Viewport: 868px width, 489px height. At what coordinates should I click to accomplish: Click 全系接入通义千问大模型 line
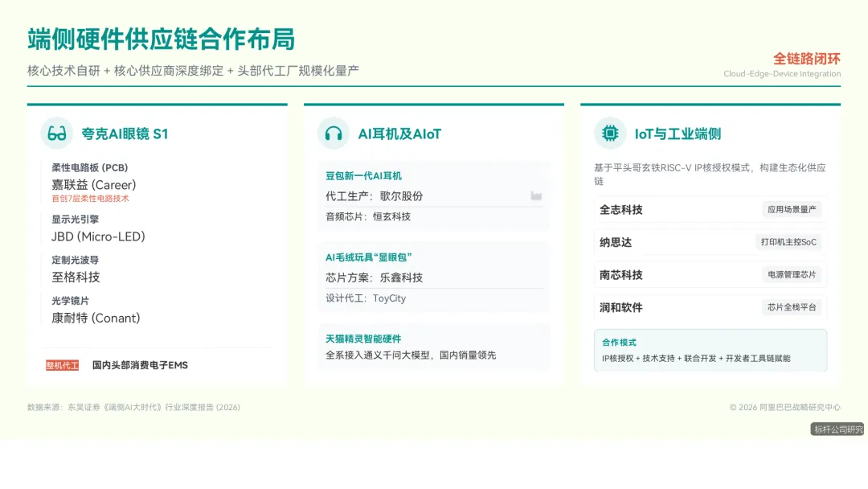pyautogui.click(x=411, y=355)
